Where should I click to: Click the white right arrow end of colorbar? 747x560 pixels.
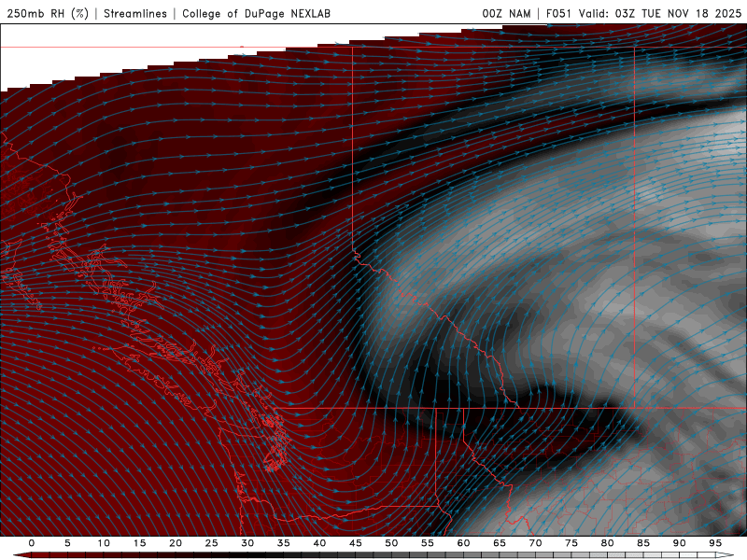click(725, 555)
